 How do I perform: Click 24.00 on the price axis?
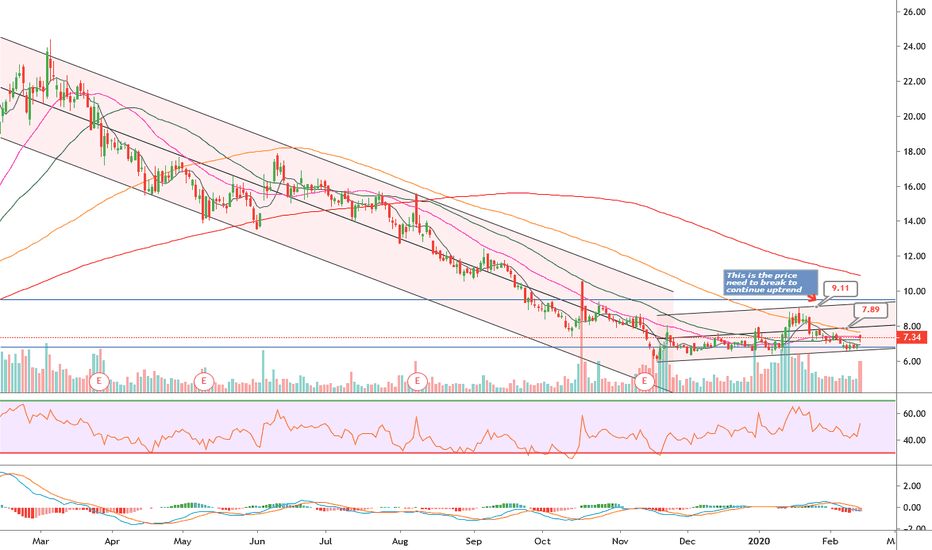[914, 46]
